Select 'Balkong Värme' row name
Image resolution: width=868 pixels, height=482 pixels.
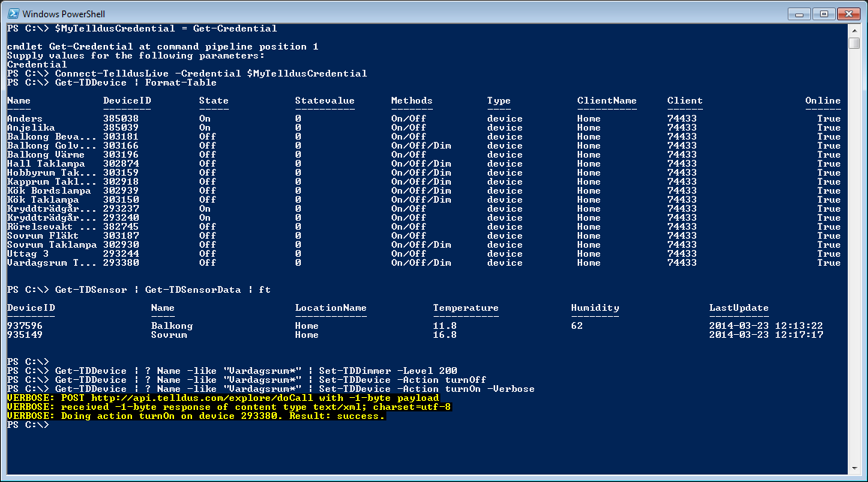[46, 155]
